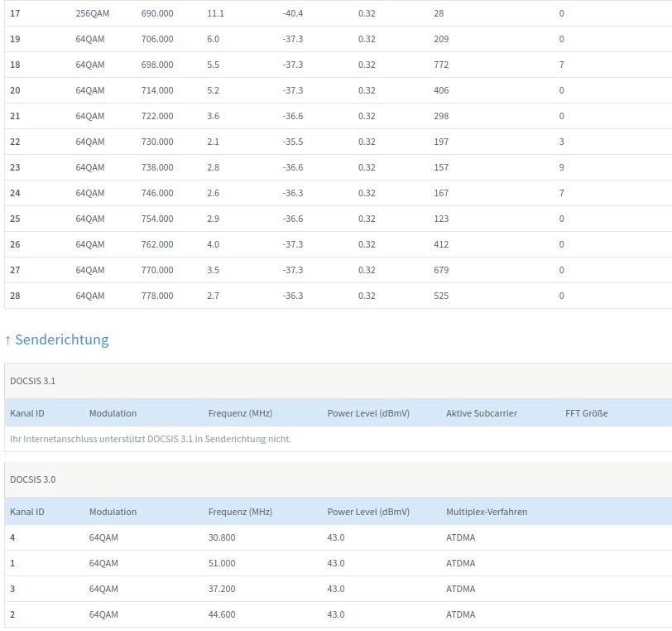Click Multiplex-Verfahren column header
The height and width of the screenshot is (631, 672).
click(x=487, y=512)
